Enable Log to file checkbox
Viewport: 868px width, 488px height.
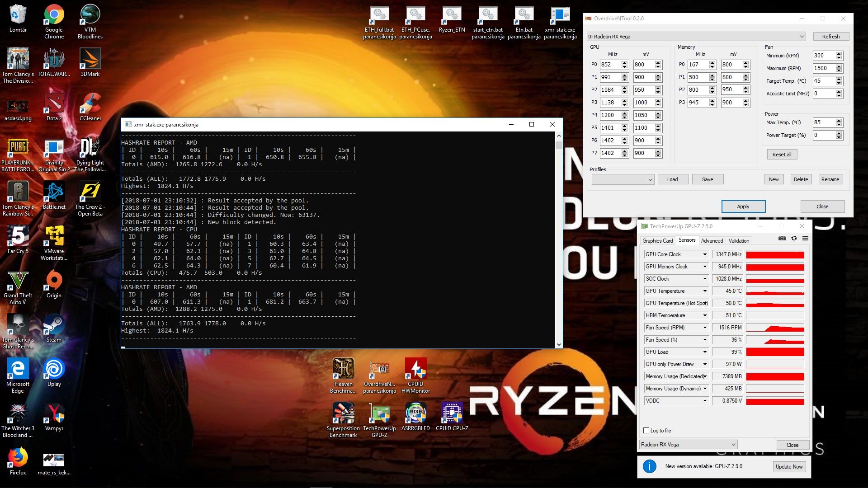646,431
